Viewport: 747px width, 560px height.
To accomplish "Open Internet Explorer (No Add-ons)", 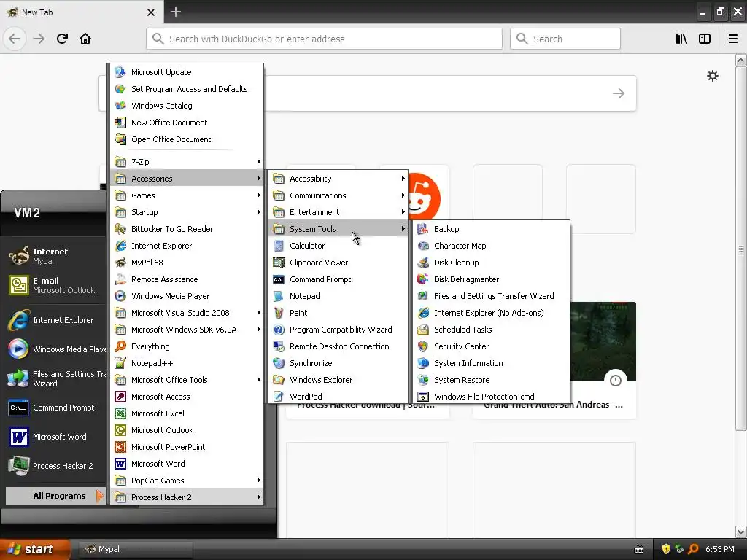I will tap(492, 313).
